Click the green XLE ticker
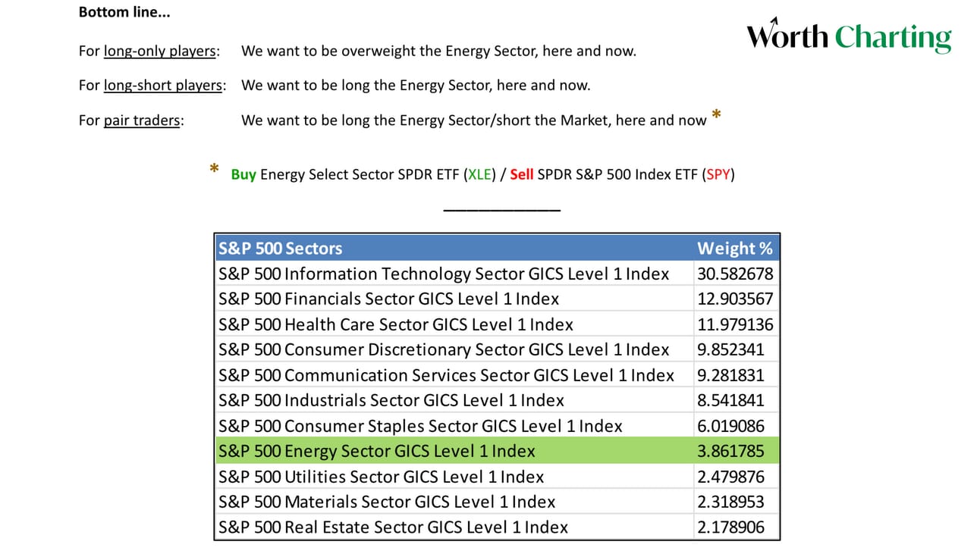This screenshot has height=551, width=980. [x=479, y=174]
